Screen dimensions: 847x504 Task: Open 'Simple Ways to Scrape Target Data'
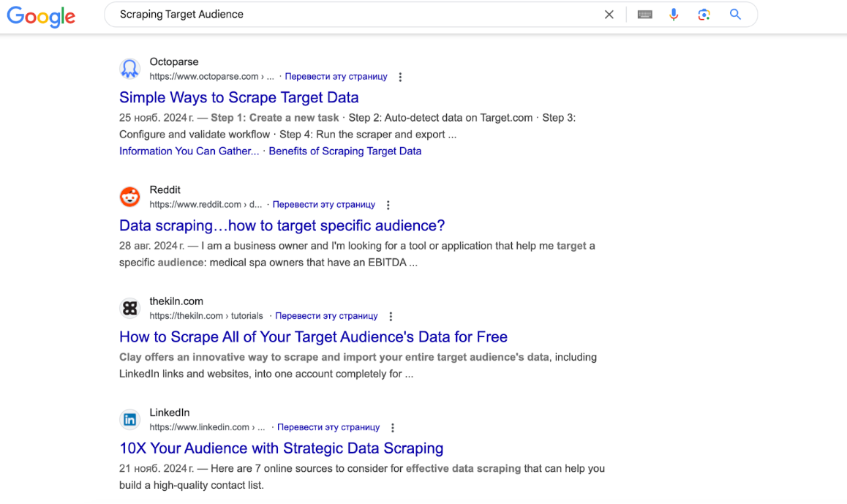pos(238,97)
